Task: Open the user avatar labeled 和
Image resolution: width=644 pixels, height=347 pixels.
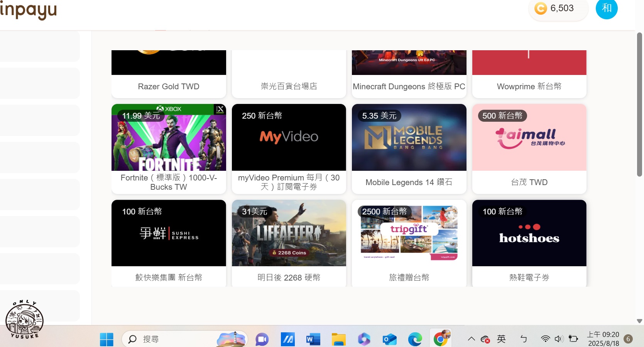Action: pos(607,8)
